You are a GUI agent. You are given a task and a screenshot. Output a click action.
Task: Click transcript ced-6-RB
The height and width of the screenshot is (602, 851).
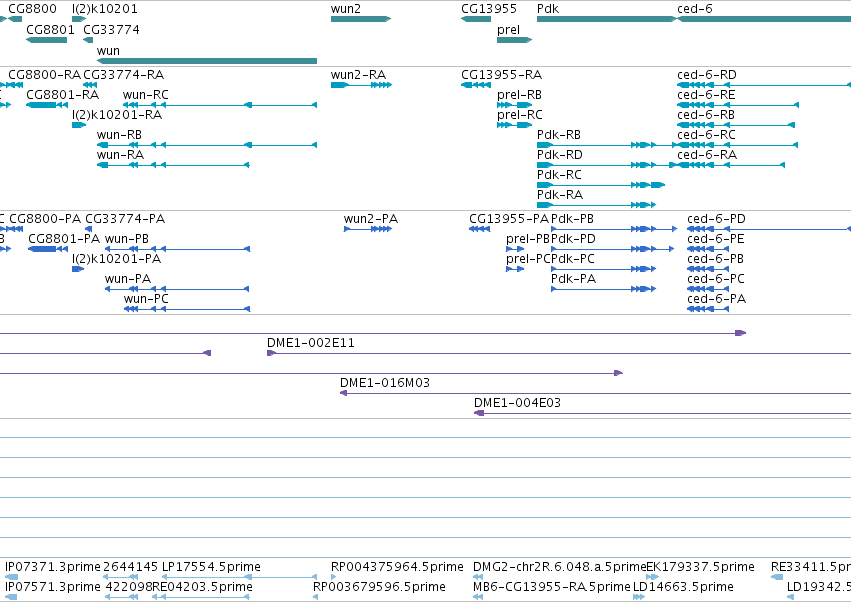(x=736, y=125)
